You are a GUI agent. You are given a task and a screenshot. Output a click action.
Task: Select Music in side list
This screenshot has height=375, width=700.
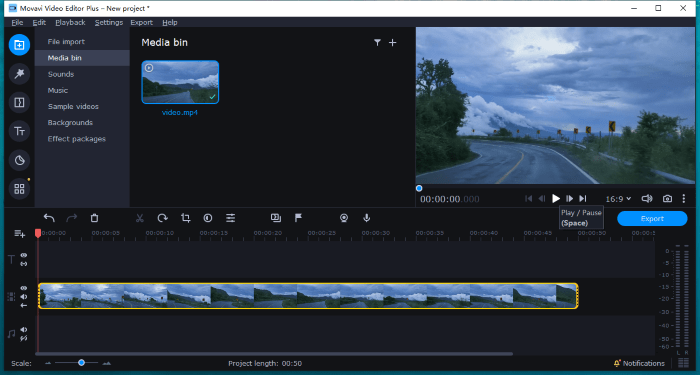click(x=82, y=90)
